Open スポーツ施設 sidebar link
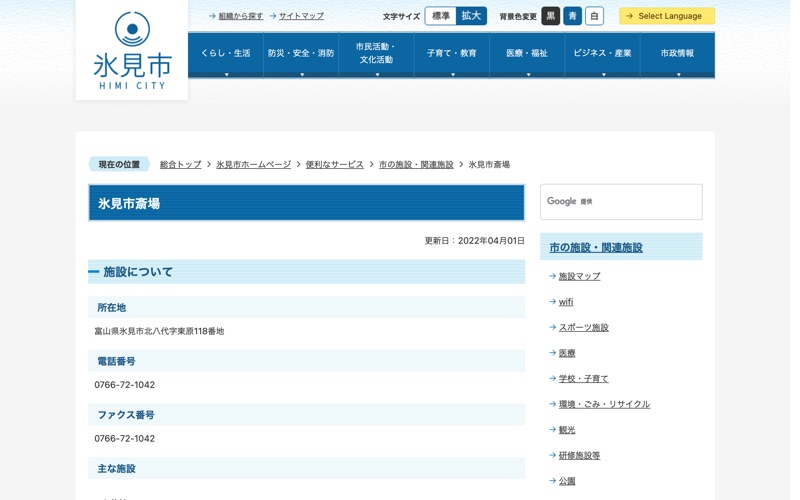 tap(584, 327)
